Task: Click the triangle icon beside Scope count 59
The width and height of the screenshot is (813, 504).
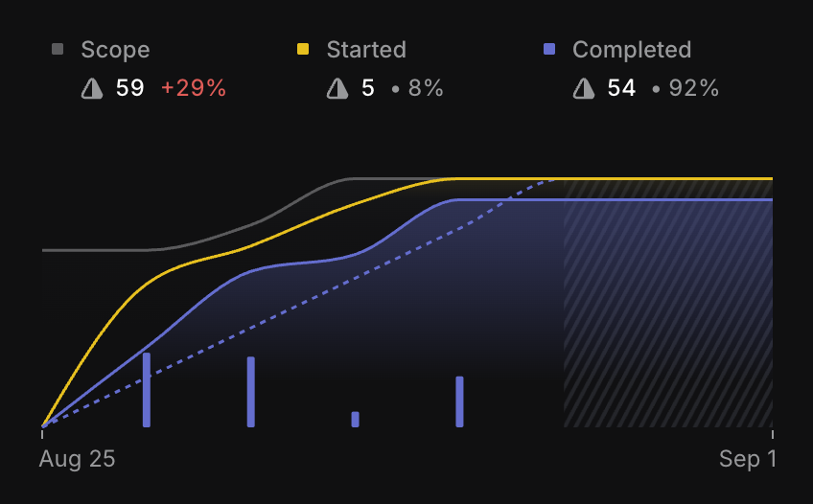Action: 92,89
